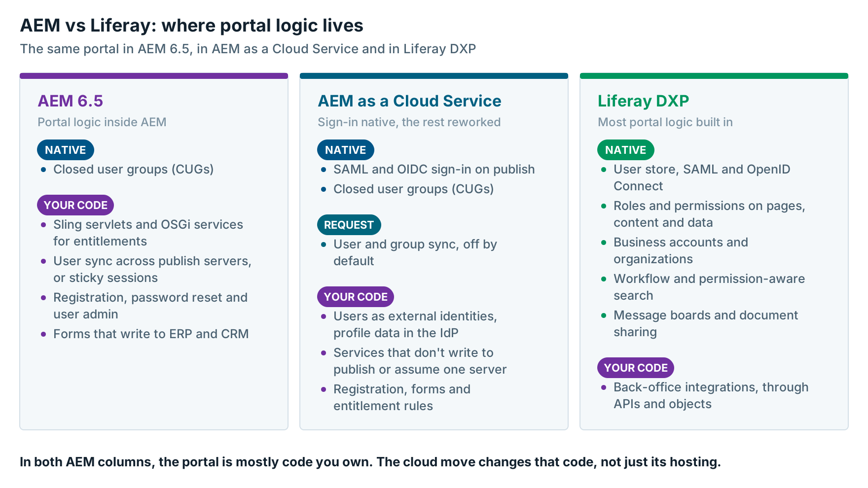Click 'Registration, forms and entitlement rules'
868x488 pixels.
pos(402,397)
